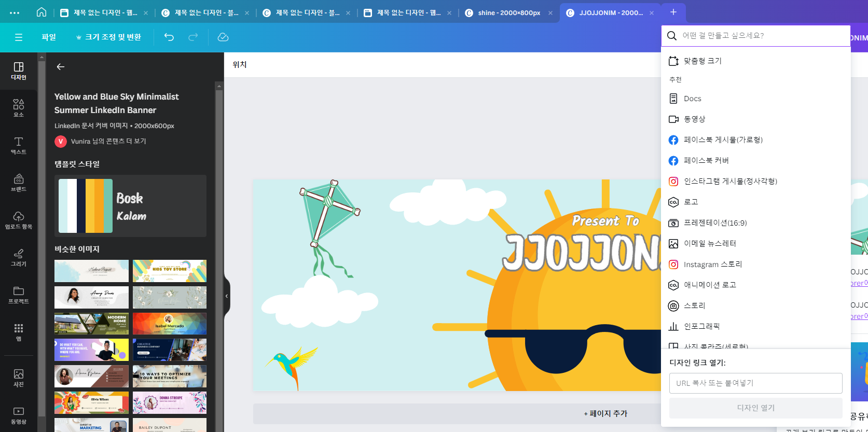
Task: Open the 그리기 draw panel
Action: (x=19, y=258)
